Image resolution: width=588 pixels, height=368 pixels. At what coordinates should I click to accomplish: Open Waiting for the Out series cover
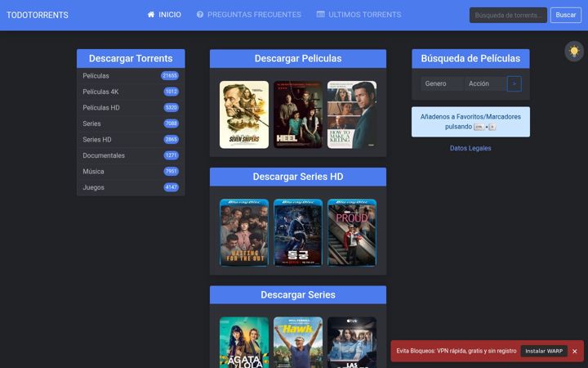(x=244, y=233)
